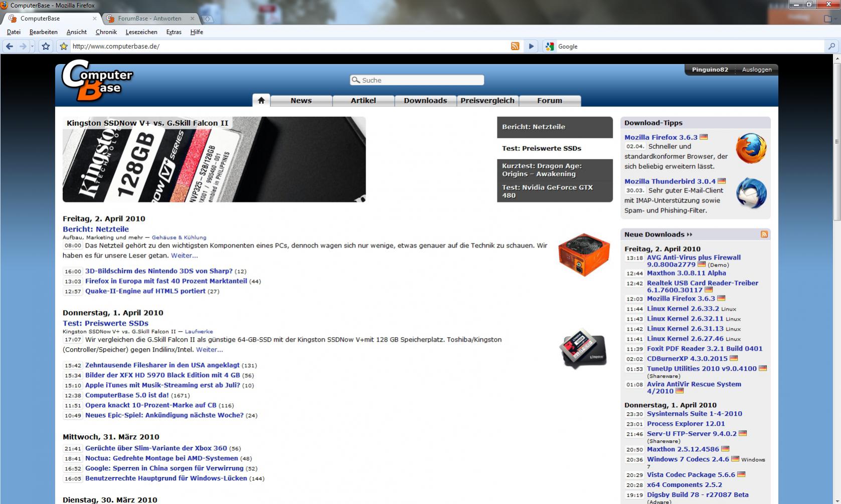Open the News navigation tab
The width and height of the screenshot is (841, 504).
(301, 101)
